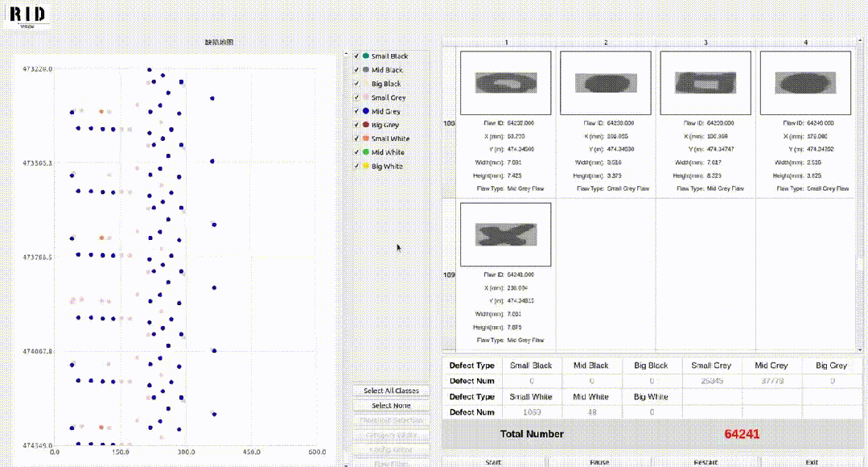Click the Select None button

point(391,405)
